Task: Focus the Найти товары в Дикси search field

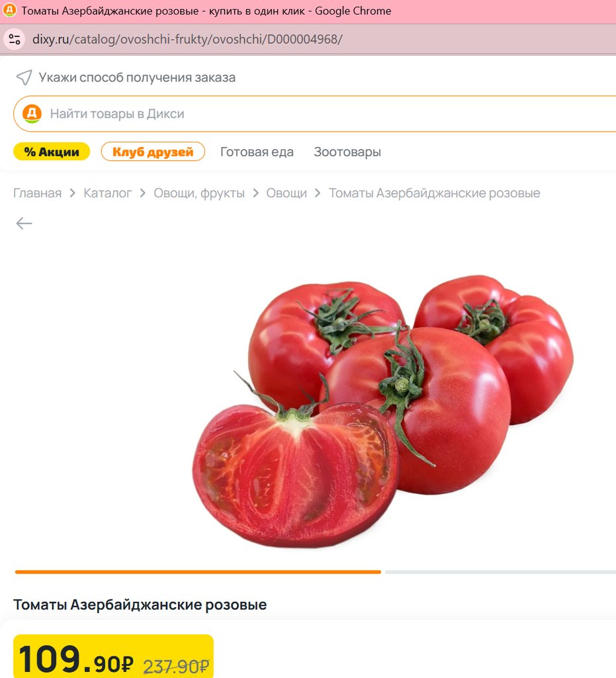Action: pyautogui.click(x=315, y=114)
